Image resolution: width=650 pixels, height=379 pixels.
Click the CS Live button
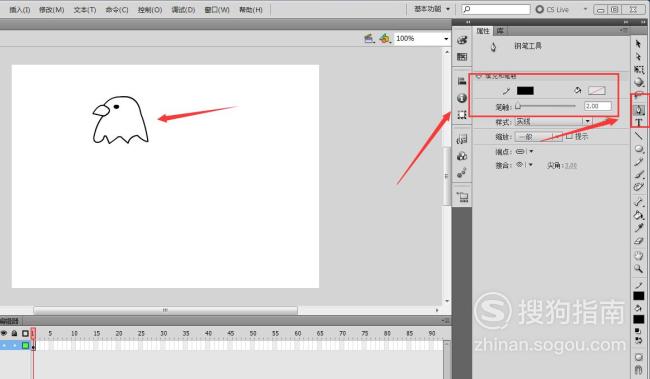click(x=553, y=9)
